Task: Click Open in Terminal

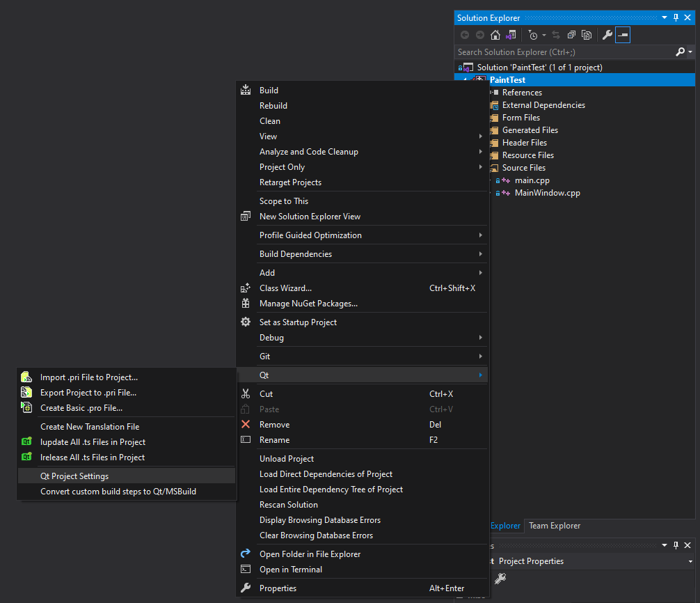Action: (363, 570)
